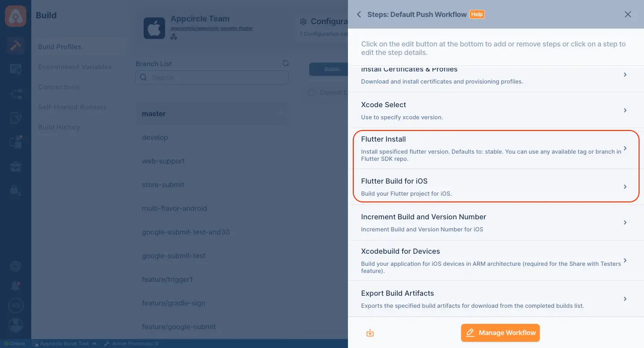Open the padlock module icon in the sidebar
644x348 pixels.
(16, 190)
